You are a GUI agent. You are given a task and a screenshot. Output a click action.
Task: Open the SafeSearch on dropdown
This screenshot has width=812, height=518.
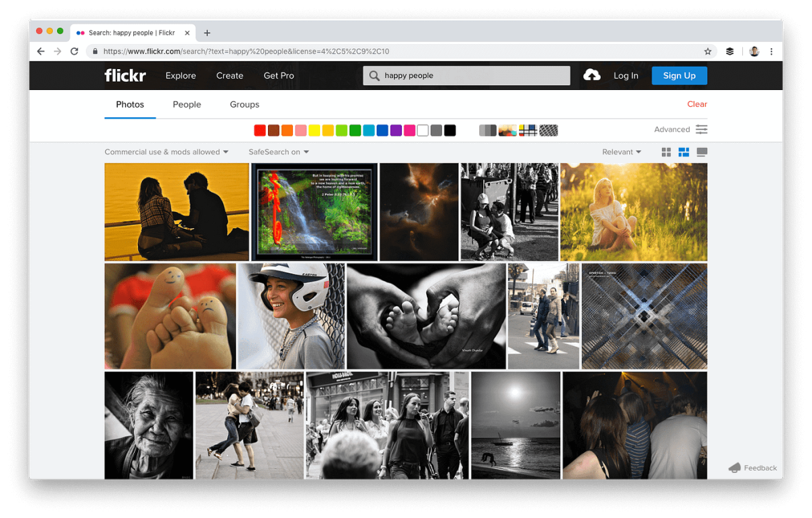click(279, 152)
